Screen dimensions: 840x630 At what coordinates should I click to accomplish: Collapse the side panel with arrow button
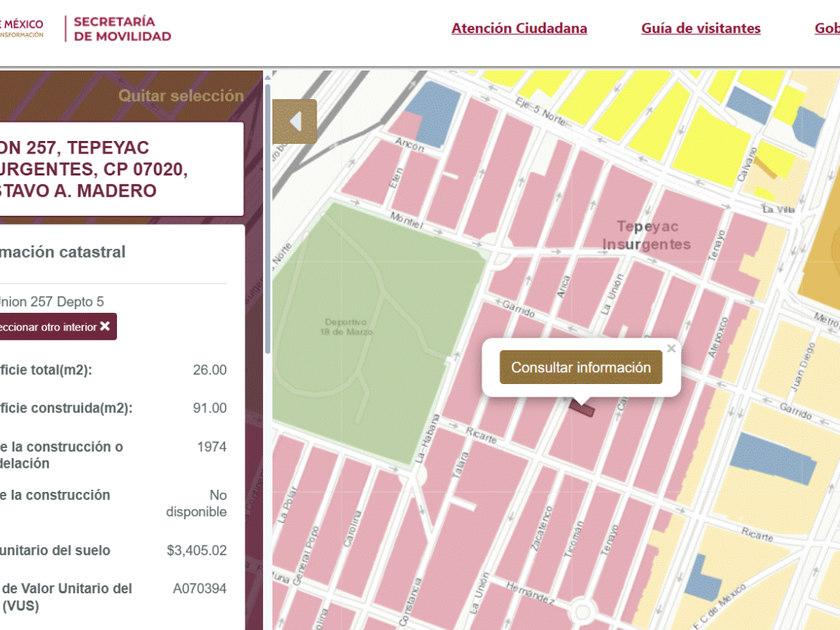click(295, 122)
